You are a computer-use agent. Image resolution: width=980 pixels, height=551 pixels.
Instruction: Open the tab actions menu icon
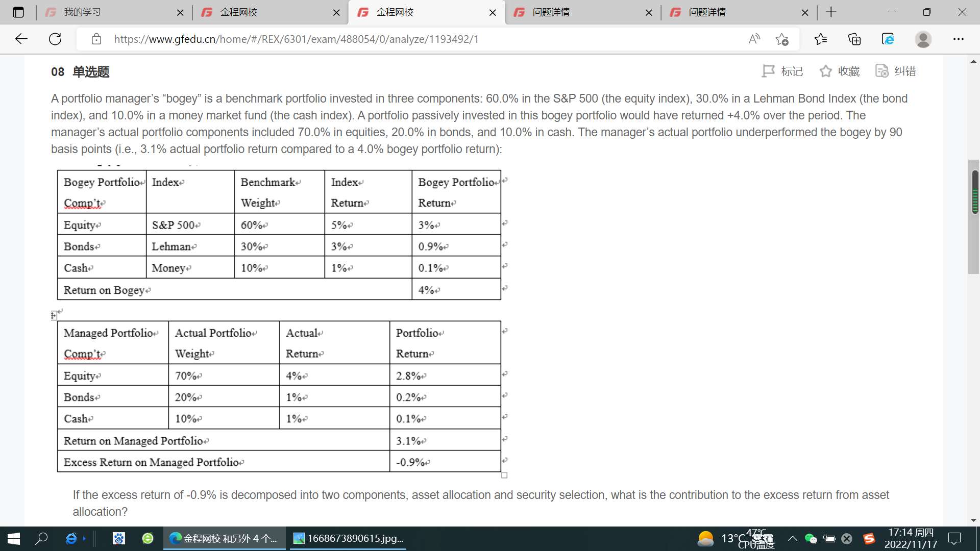(18, 12)
